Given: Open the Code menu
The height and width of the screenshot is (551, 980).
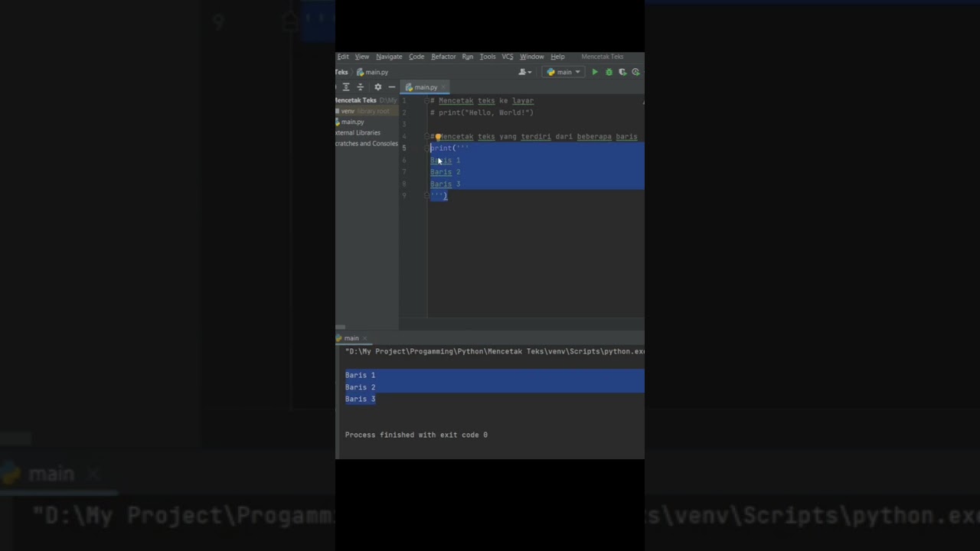Looking at the screenshot, I should pyautogui.click(x=416, y=57).
